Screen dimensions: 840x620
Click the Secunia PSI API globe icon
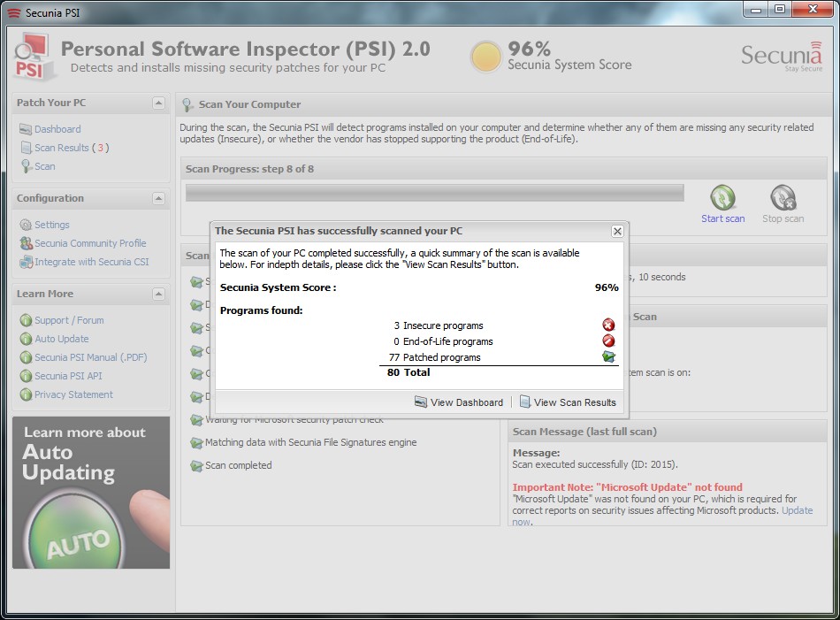pyautogui.click(x=26, y=376)
